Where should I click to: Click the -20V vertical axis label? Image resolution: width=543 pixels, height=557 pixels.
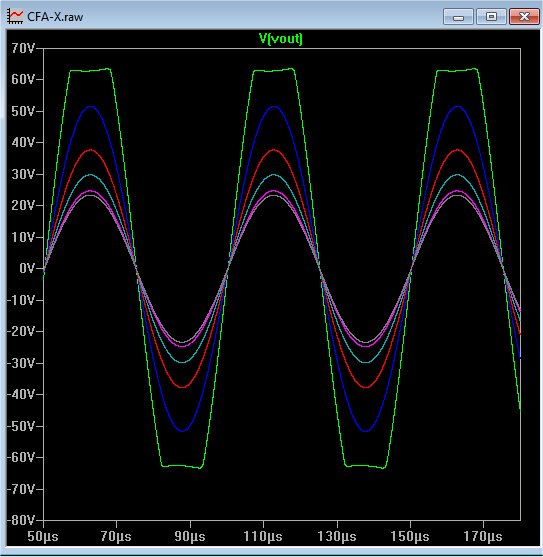click(21, 331)
